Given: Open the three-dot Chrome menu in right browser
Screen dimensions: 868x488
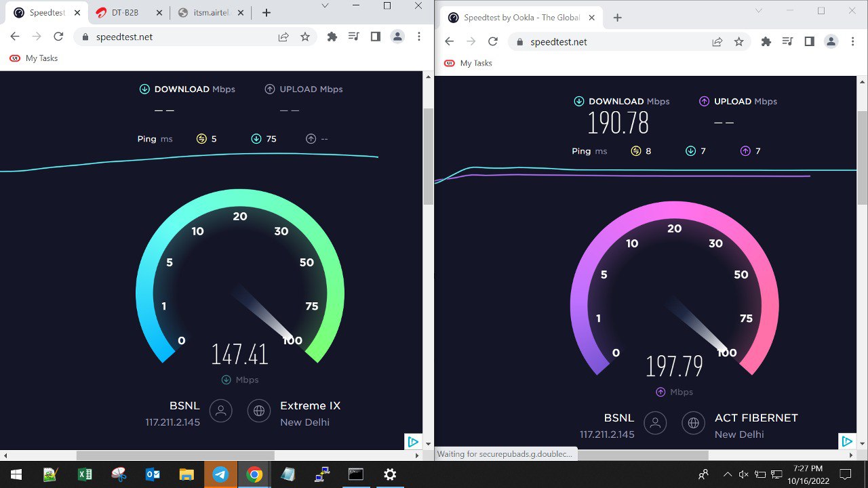Looking at the screenshot, I should point(852,42).
